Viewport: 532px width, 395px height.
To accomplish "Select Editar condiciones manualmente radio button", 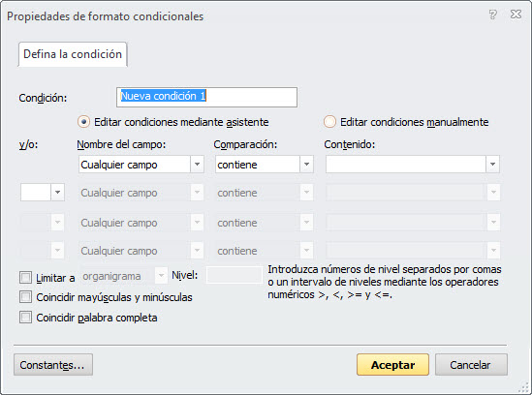I will [x=329, y=122].
